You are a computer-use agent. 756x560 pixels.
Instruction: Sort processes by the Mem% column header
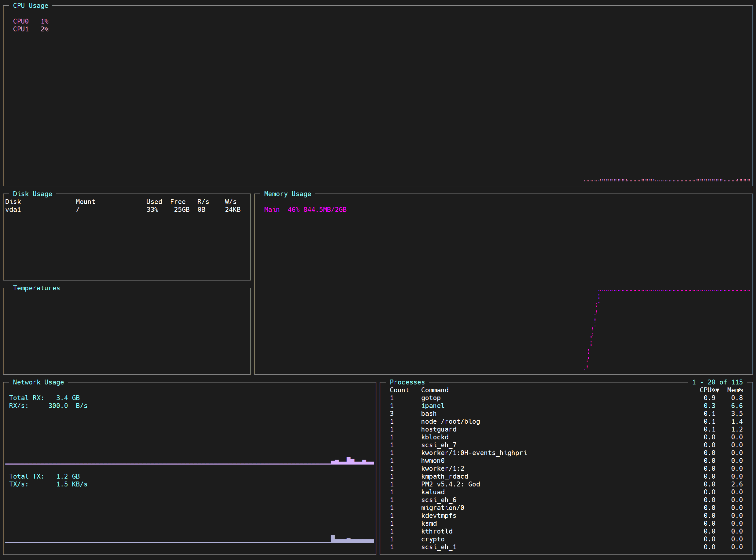735,390
